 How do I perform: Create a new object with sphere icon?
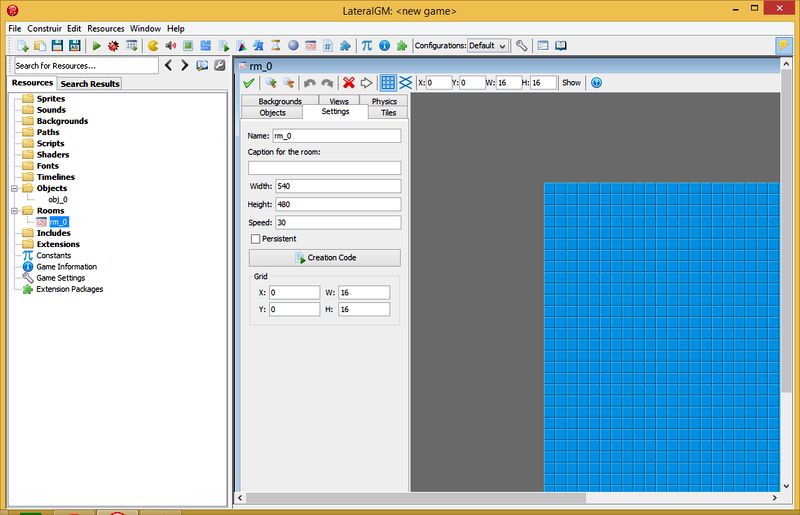(293, 46)
